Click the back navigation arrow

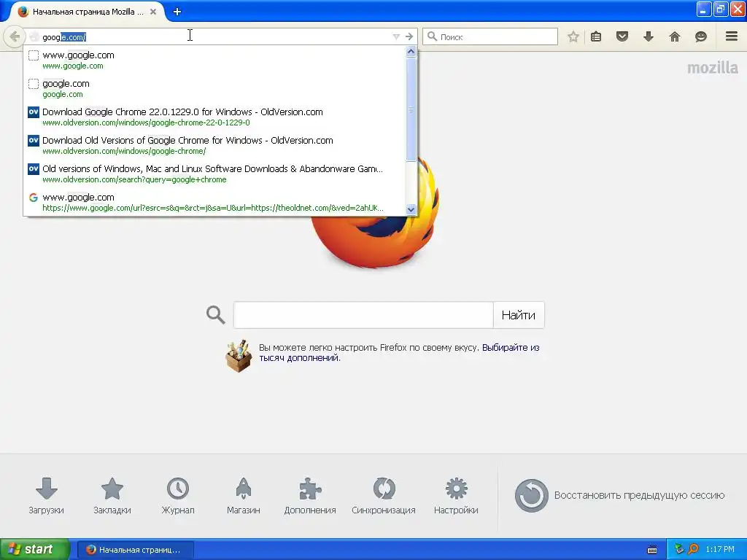pos(15,36)
